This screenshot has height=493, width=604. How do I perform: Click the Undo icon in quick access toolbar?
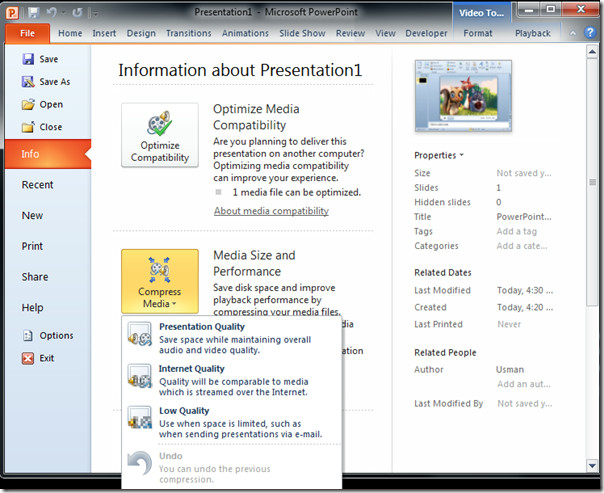[x=52, y=12]
